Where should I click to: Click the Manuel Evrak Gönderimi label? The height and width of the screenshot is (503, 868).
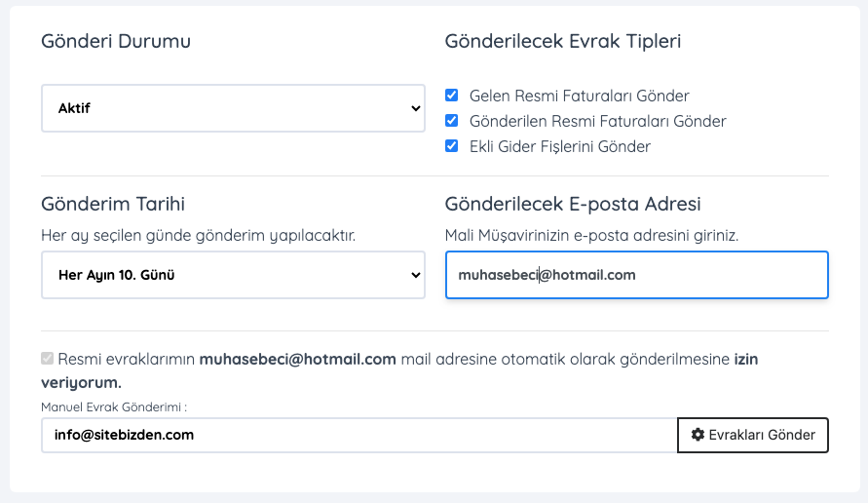[x=114, y=407]
